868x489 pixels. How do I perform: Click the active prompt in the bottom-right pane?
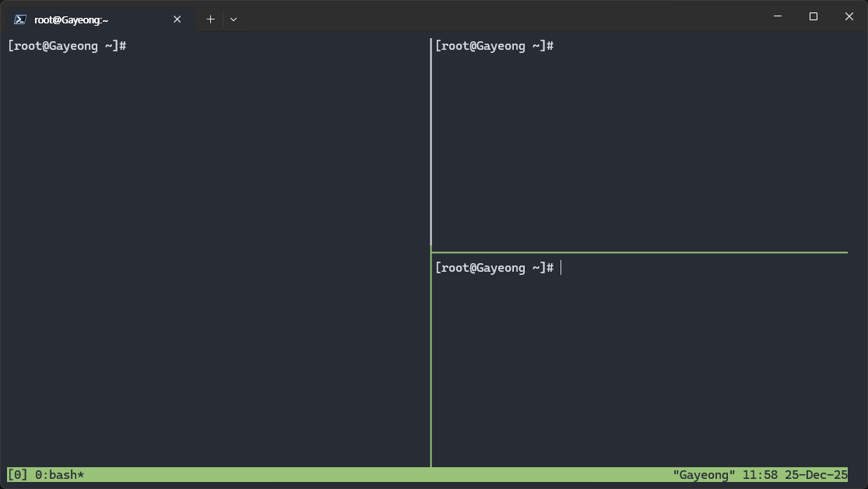[x=494, y=268]
